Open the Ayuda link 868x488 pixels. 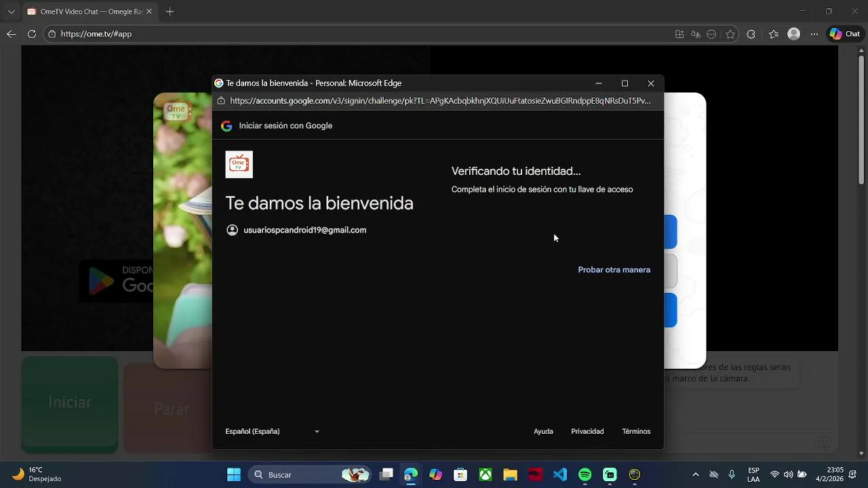click(543, 432)
